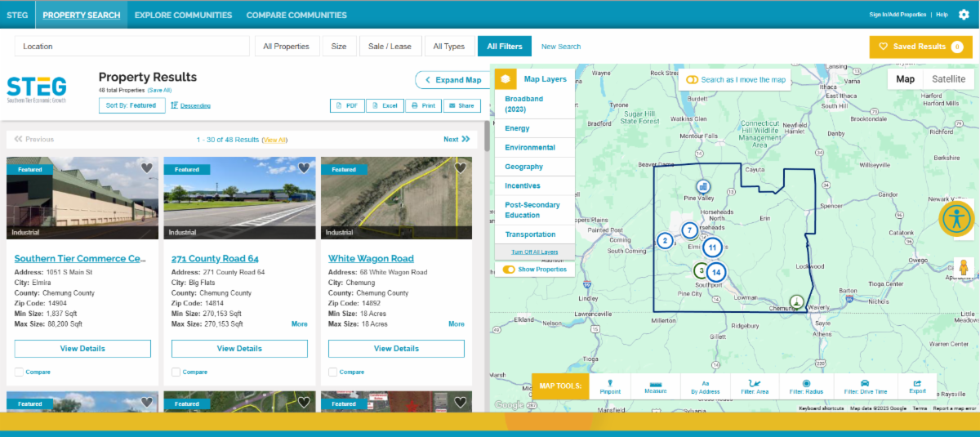
Task: Select the Measure map tool
Action: coord(655,386)
